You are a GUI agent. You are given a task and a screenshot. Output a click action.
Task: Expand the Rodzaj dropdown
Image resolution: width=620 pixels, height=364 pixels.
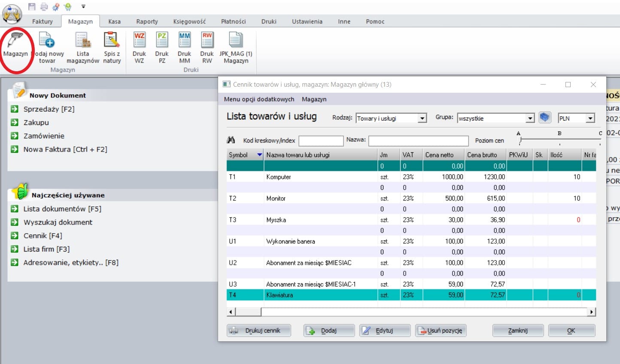(x=422, y=118)
